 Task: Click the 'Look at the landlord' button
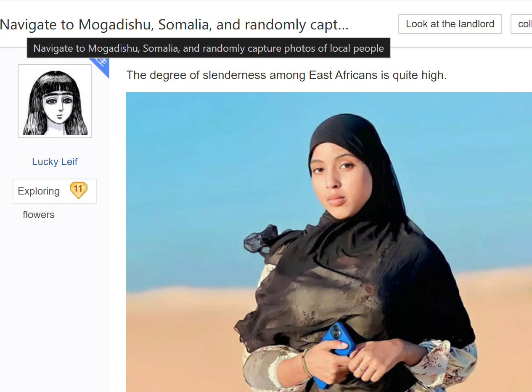click(450, 24)
